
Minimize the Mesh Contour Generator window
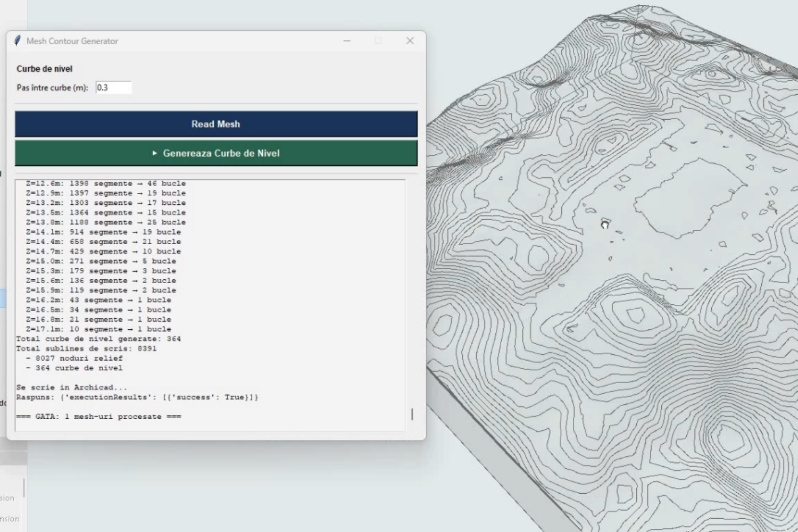click(x=347, y=41)
